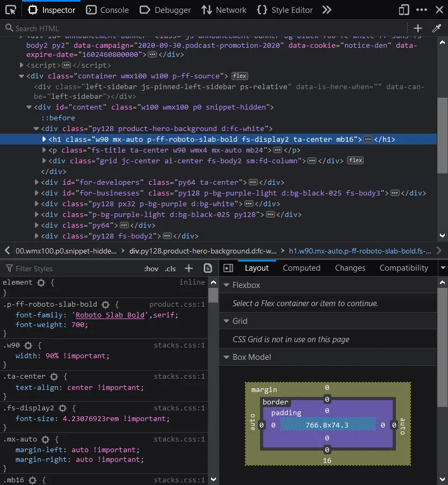Click the Search HTML field
This screenshot has width=448, height=485.
click(204, 28)
